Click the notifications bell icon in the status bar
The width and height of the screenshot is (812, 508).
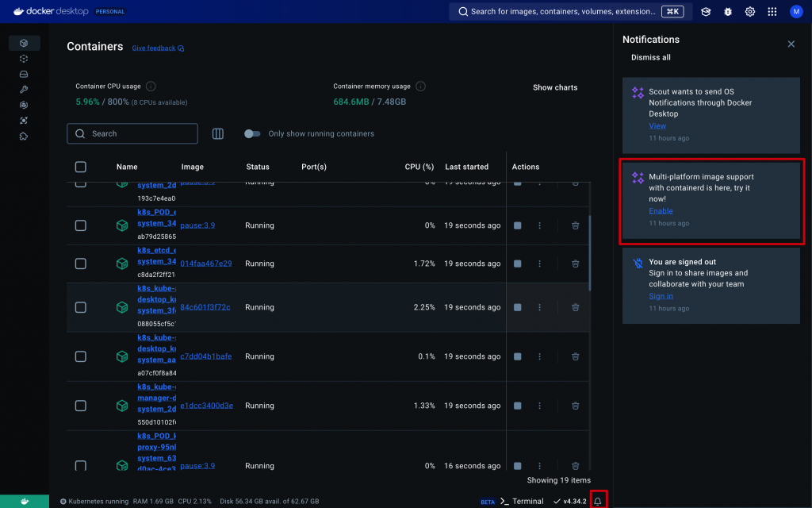coord(598,502)
